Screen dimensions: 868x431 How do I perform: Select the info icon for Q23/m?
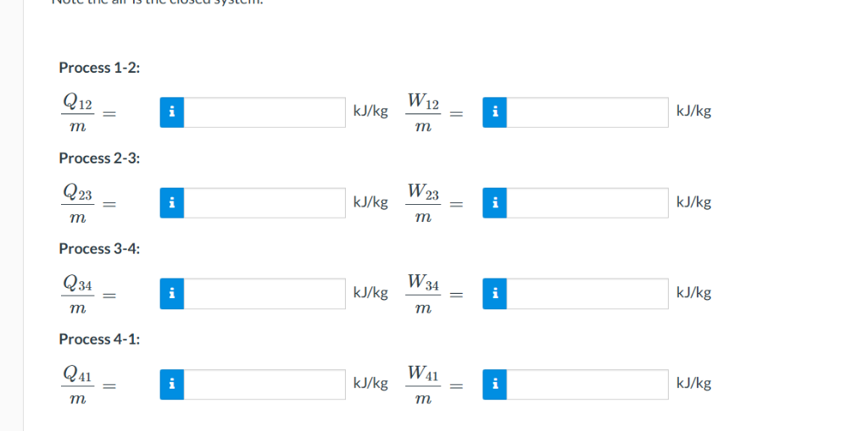(171, 202)
